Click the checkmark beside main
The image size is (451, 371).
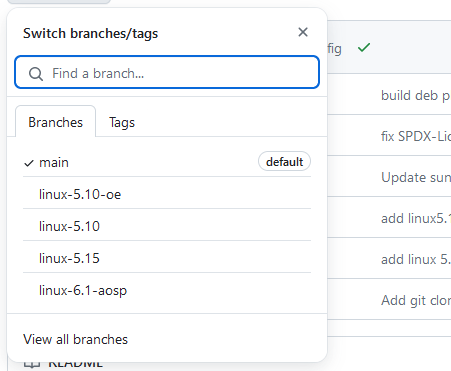29,163
